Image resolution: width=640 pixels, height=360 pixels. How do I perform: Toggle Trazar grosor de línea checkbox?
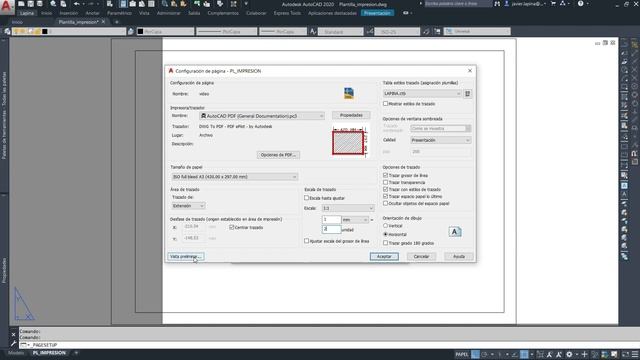click(385, 175)
